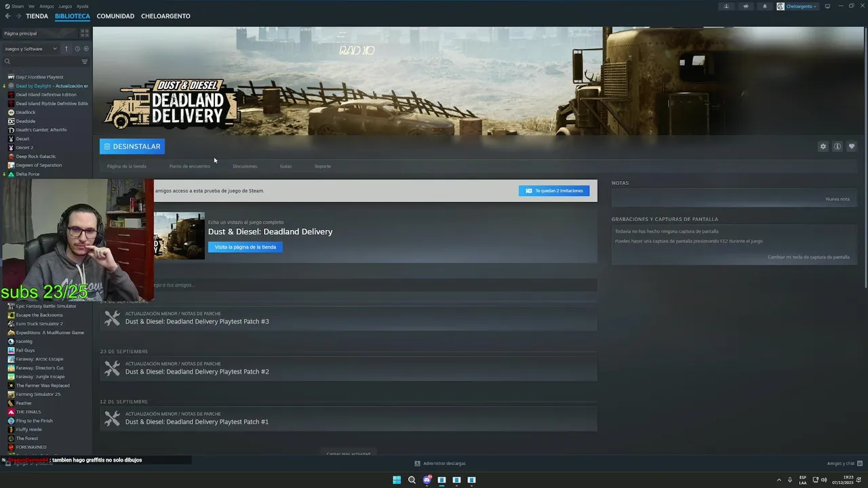Go back with the left arrow
This screenshot has width=868, height=488.
point(7,16)
